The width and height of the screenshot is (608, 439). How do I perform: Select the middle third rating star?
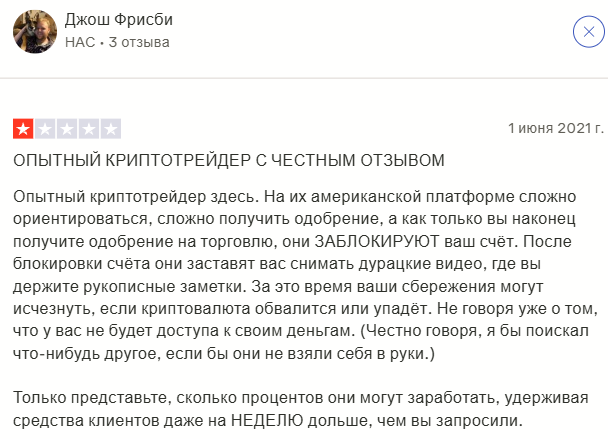[x=66, y=128]
